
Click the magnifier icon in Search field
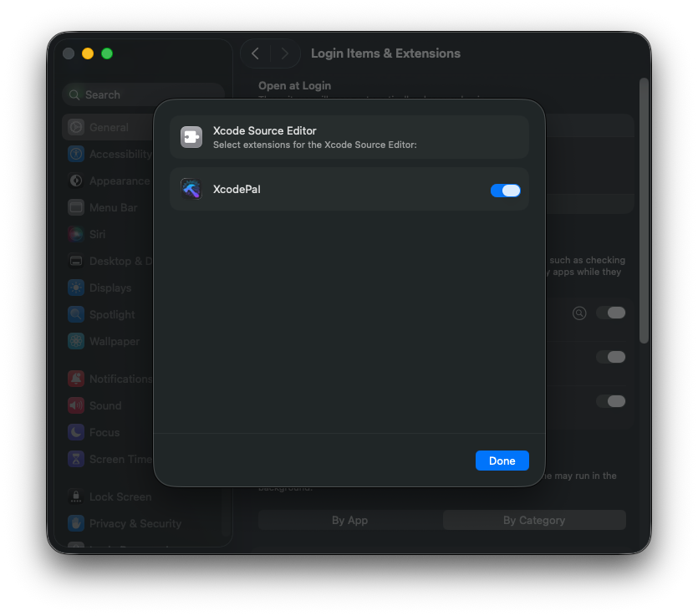(x=74, y=94)
